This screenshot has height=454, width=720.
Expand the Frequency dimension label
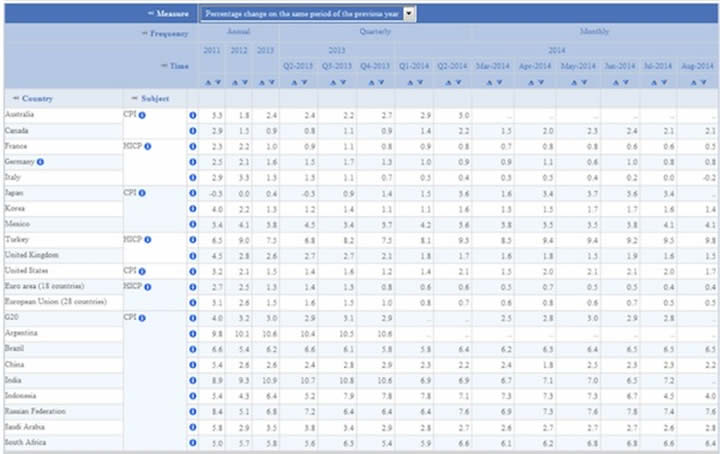pyautogui.click(x=165, y=34)
